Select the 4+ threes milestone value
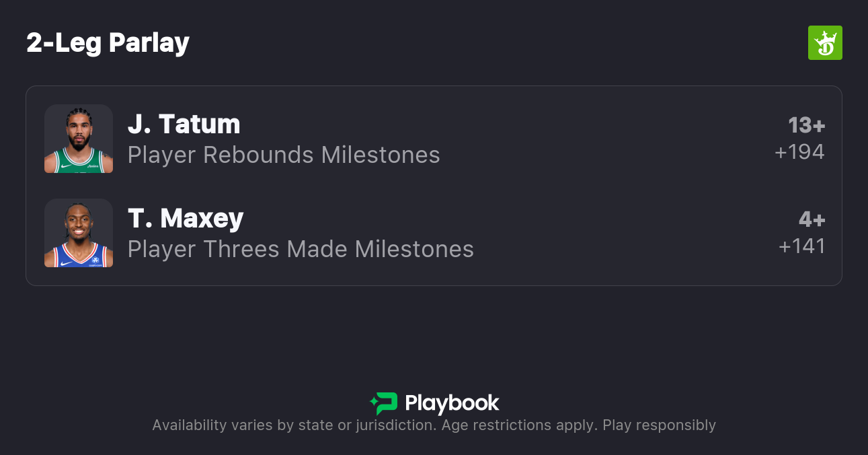868x455 pixels. (812, 219)
